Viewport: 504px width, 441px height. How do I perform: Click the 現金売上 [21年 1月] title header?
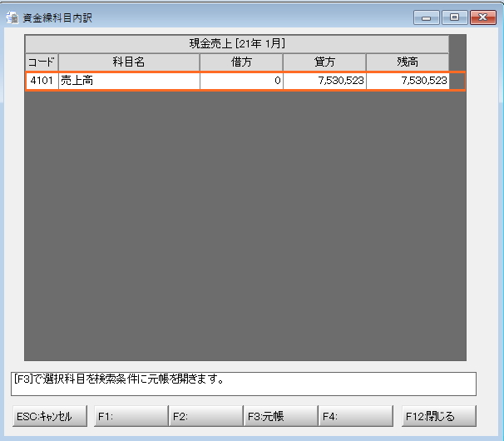(237, 44)
